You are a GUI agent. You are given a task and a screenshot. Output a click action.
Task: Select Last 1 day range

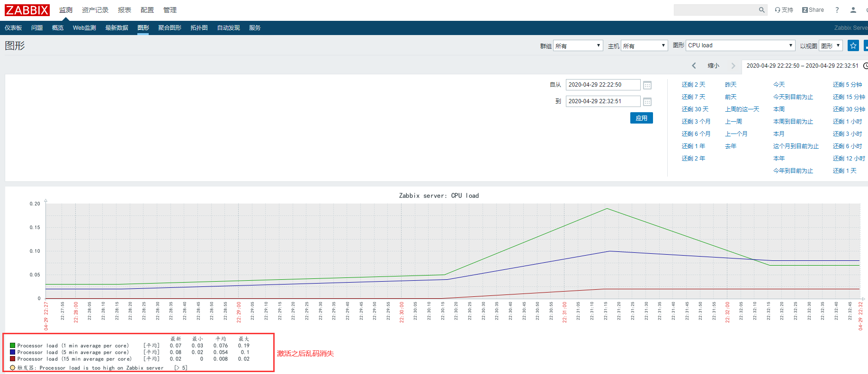click(x=844, y=171)
